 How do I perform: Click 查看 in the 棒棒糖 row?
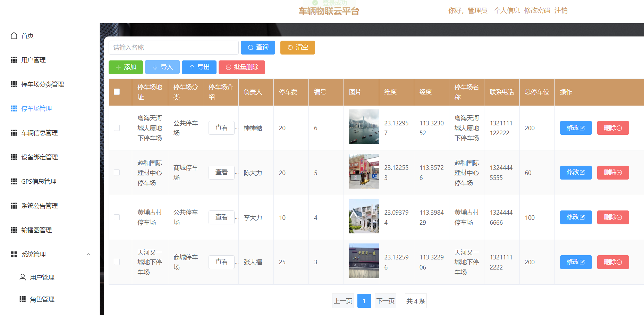[x=221, y=128]
